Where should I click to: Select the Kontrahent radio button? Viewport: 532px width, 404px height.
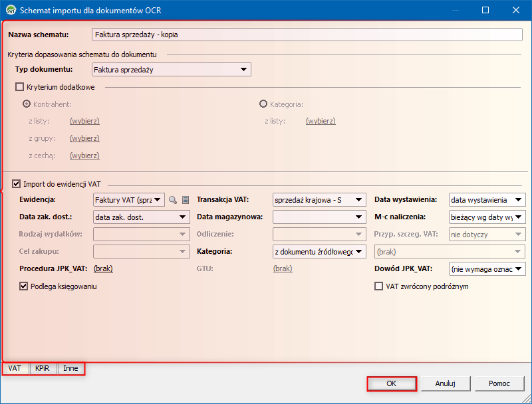point(27,104)
